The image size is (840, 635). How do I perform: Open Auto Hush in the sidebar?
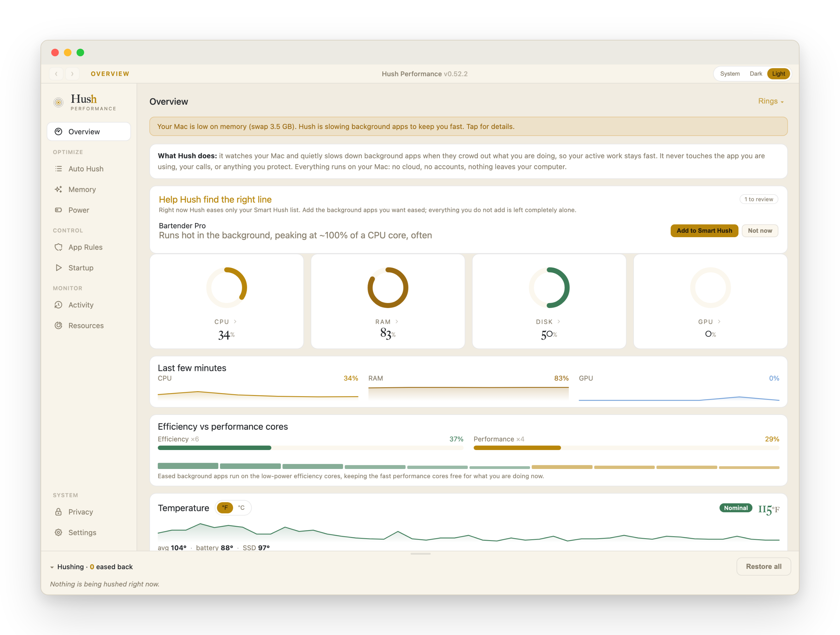(89, 169)
